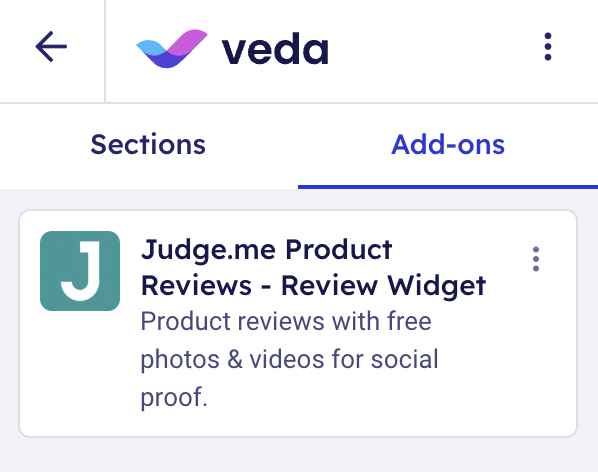This screenshot has width=598, height=472.
Task: Return to previous screen via arrow
Action: [x=51, y=47]
